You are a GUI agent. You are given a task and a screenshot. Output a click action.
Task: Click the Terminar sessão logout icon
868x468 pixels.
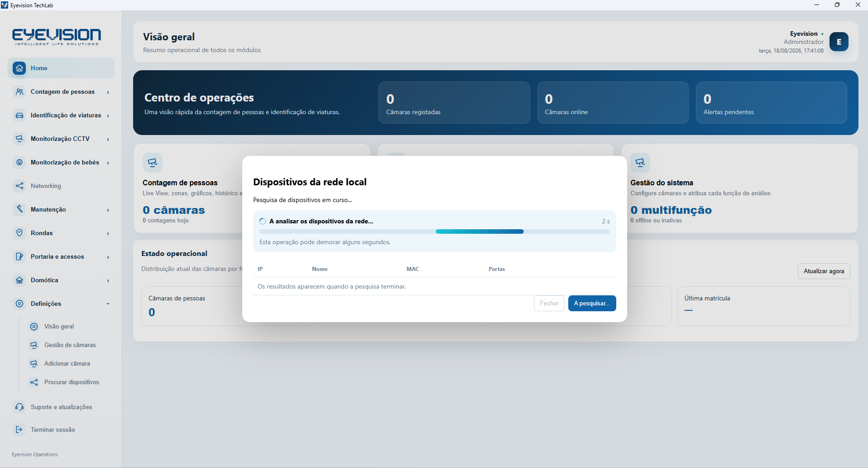(19, 429)
